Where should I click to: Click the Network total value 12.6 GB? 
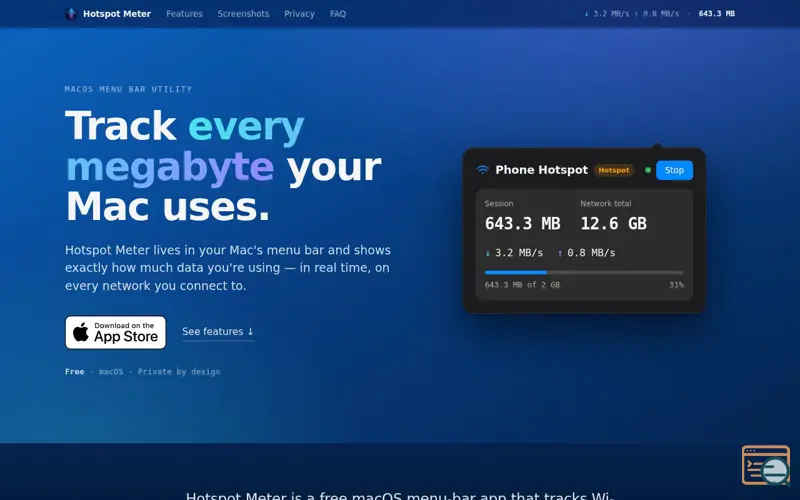pyautogui.click(x=614, y=223)
